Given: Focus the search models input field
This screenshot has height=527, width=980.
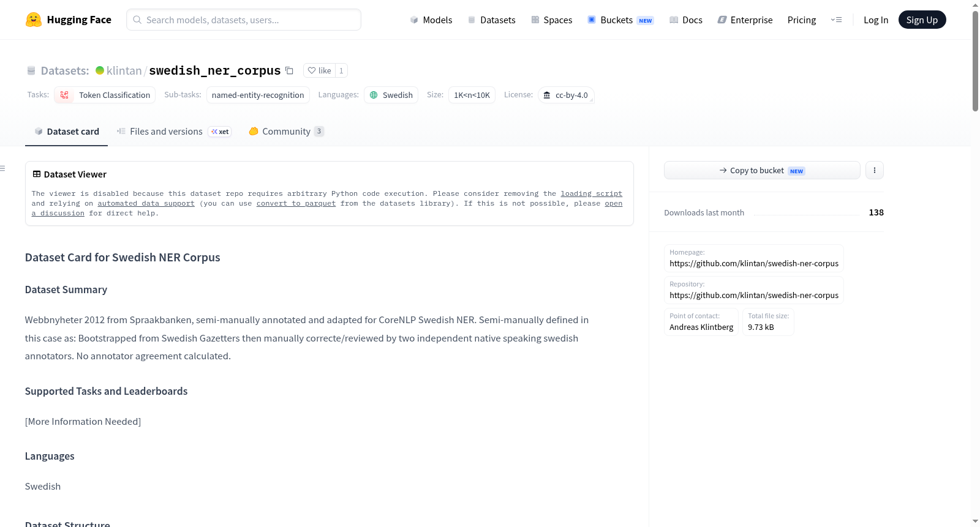Looking at the screenshot, I should (244, 20).
